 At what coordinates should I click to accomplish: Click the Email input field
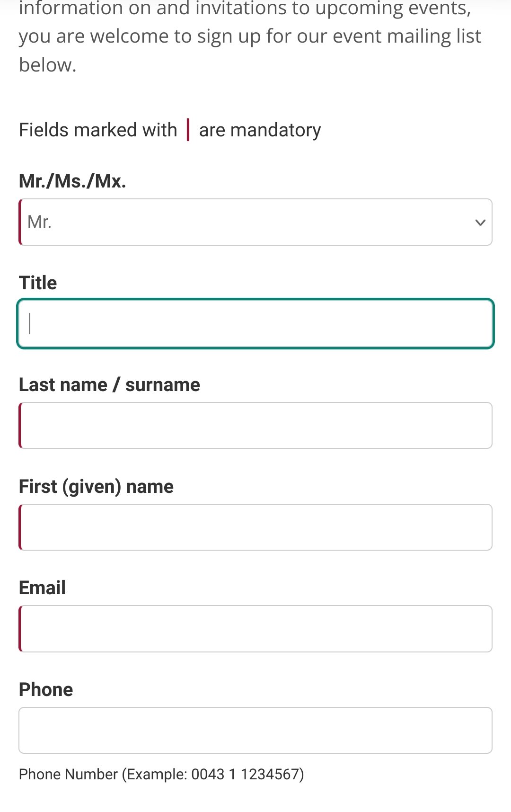(x=255, y=629)
